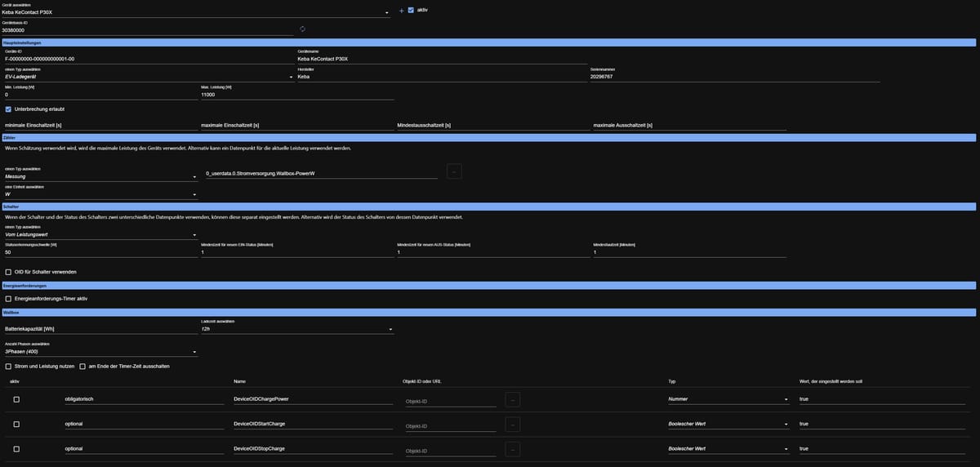The image size is (980, 467).
Task: Click the Zähler section header
Action: click(489, 138)
